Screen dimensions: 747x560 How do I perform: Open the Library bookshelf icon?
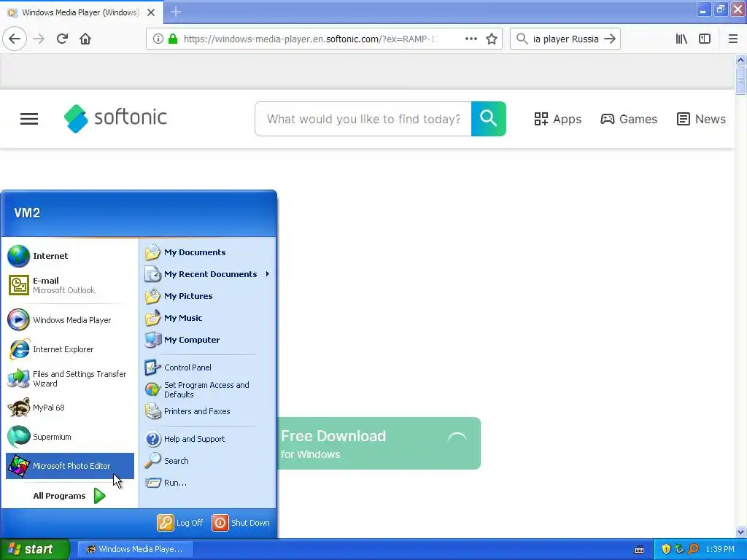click(x=681, y=39)
